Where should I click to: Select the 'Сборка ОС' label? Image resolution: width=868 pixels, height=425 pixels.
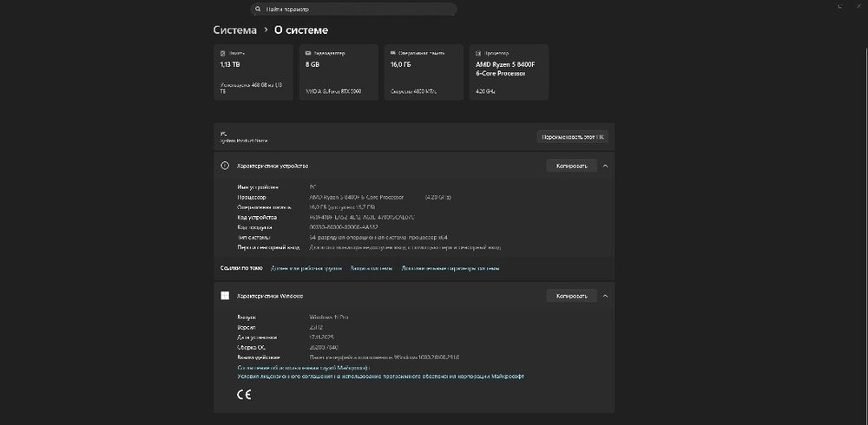251,347
